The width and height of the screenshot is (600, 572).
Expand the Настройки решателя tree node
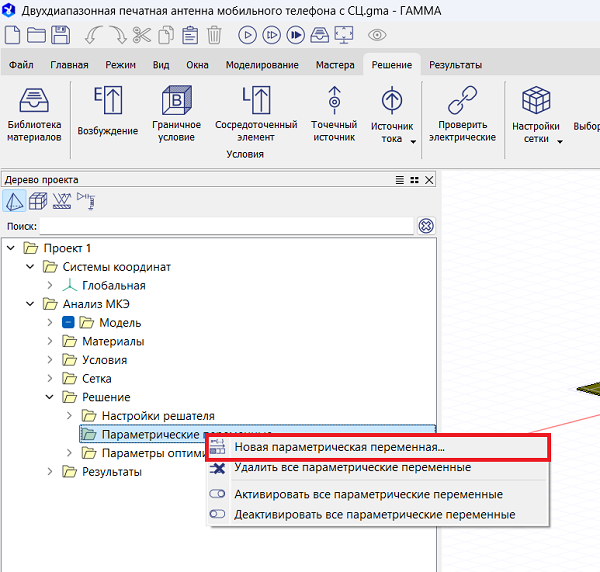(x=69, y=416)
